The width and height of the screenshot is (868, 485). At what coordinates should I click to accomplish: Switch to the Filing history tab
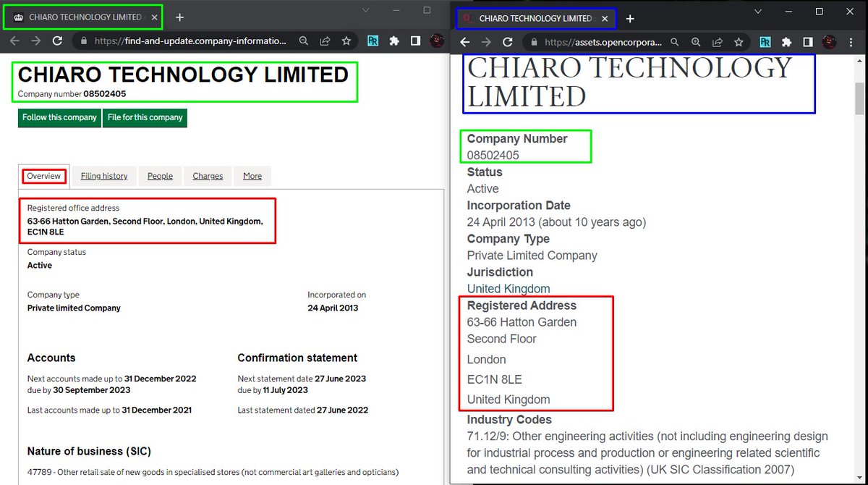(104, 176)
